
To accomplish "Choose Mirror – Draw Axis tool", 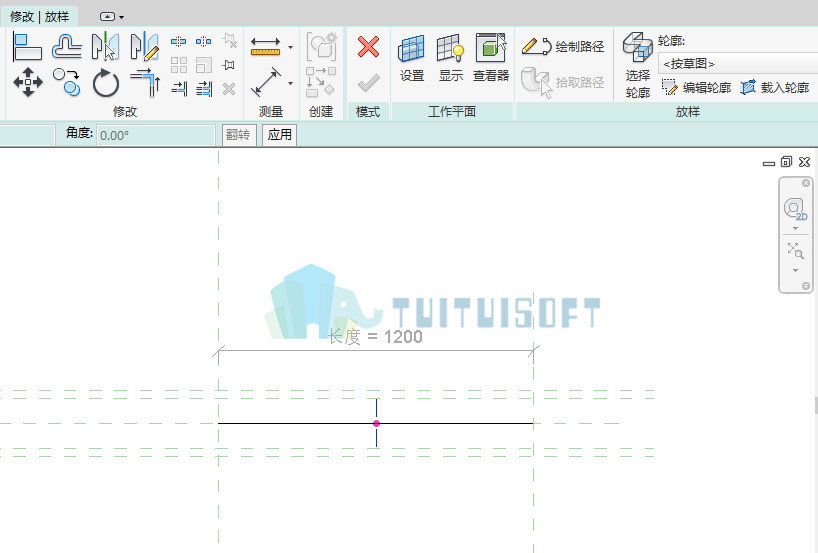I will click(x=145, y=47).
